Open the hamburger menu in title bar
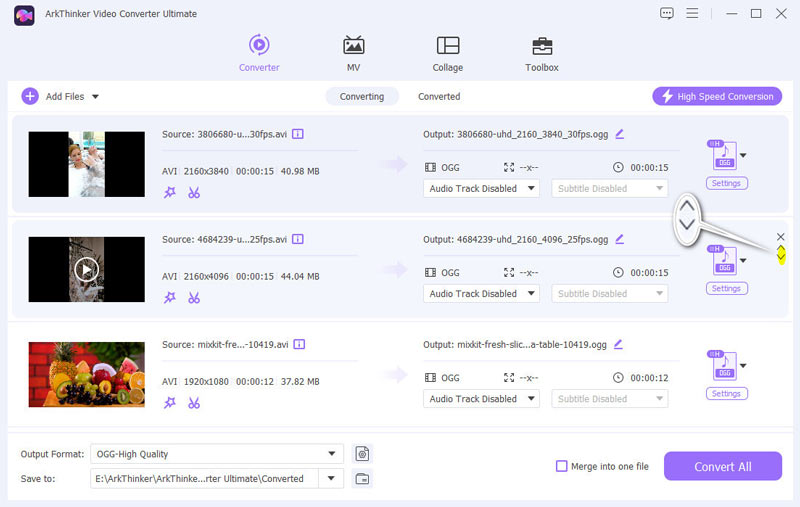Viewport: 800px width, 507px height. [x=692, y=13]
